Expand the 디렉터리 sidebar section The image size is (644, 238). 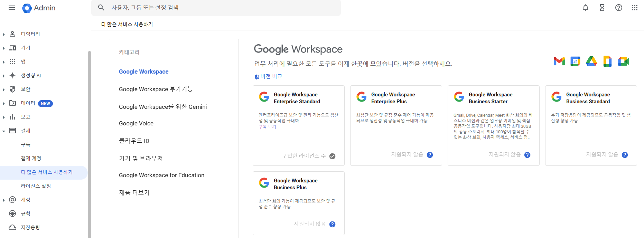click(x=3, y=34)
